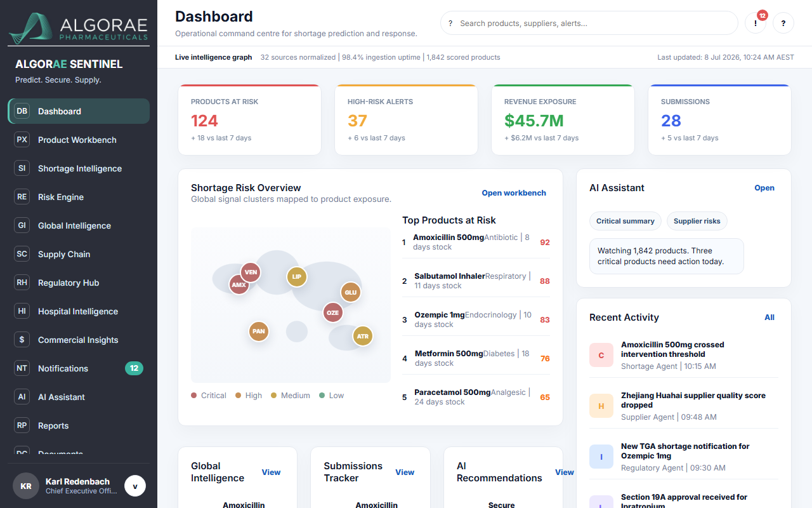Click the AI icon in sidebar
The image size is (812, 508).
coord(22,397)
